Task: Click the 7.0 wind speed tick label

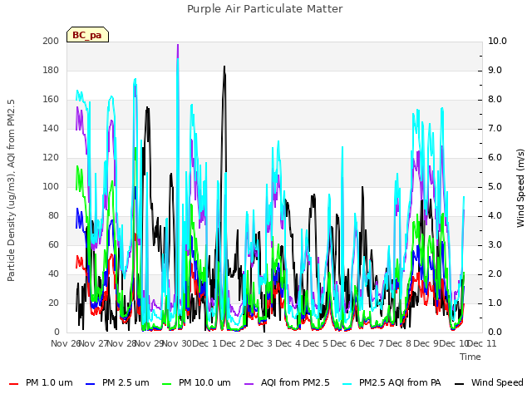Action: click(x=495, y=129)
